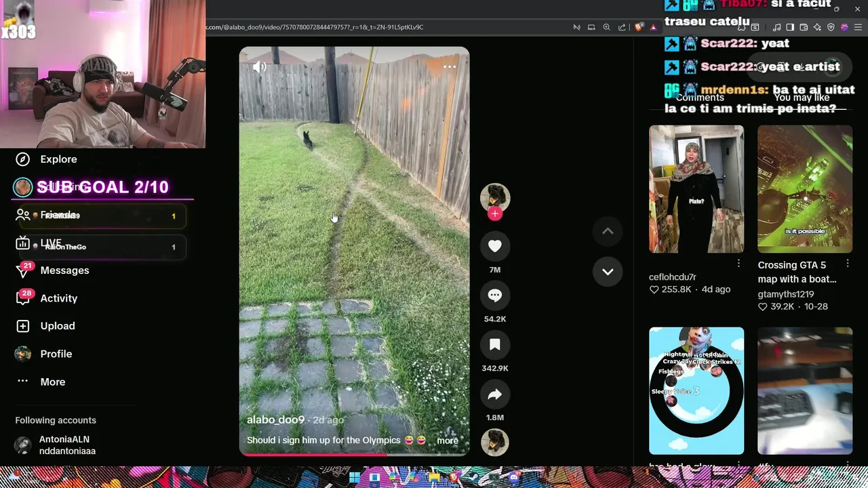Save the video with the bookmark icon
868x488 pixels.
495,345
